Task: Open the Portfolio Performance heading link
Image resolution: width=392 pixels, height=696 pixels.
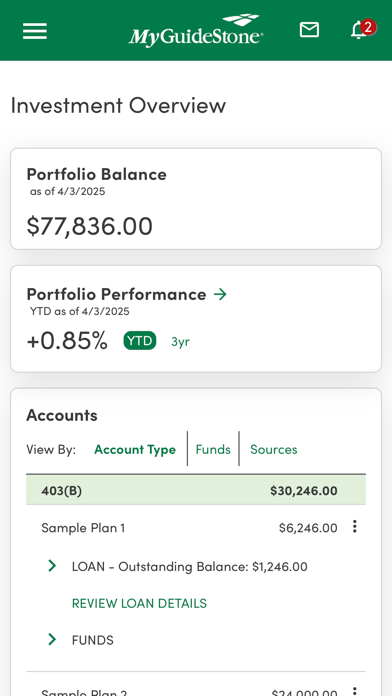Action: pyautogui.click(x=116, y=294)
